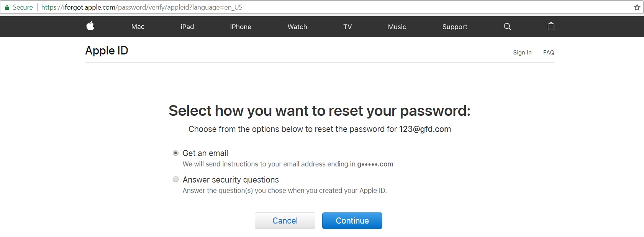Go to the iPhone section
The width and height of the screenshot is (644, 237).
pyautogui.click(x=241, y=27)
